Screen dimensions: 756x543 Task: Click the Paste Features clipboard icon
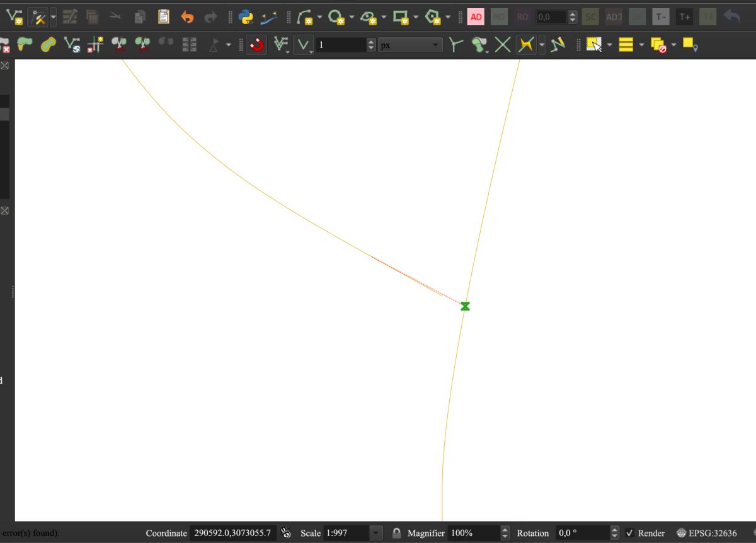pyautogui.click(x=163, y=17)
